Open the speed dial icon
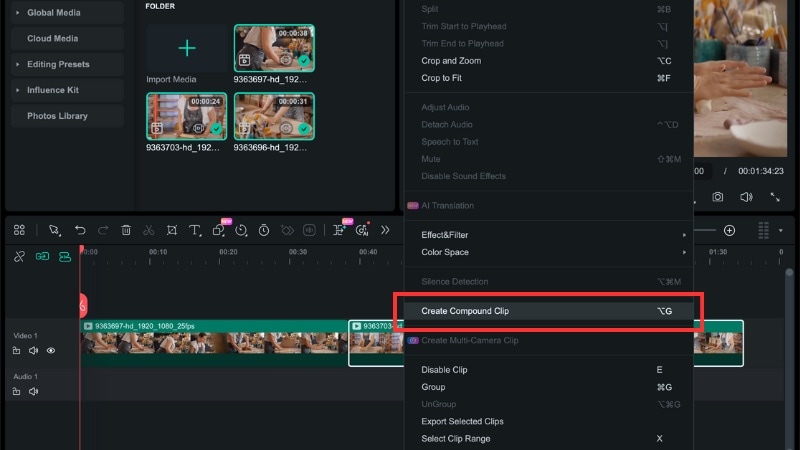The image size is (800, 450). pyautogui.click(x=241, y=230)
